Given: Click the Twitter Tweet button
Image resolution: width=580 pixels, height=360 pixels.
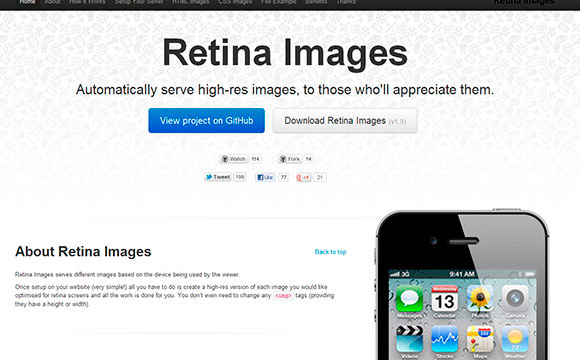Looking at the screenshot, I should click(x=218, y=177).
